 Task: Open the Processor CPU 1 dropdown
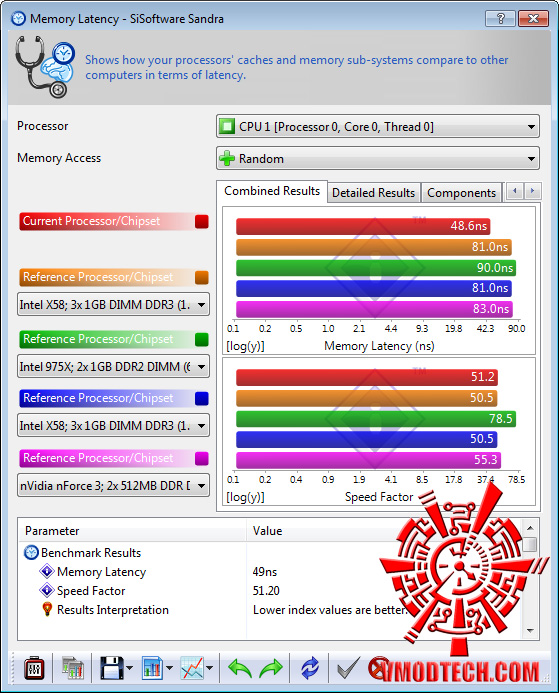[378, 127]
